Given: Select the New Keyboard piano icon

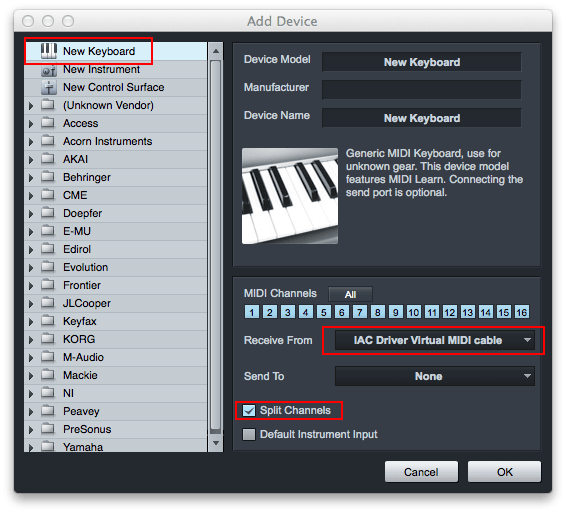Looking at the screenshot, I should coord(48,51).
